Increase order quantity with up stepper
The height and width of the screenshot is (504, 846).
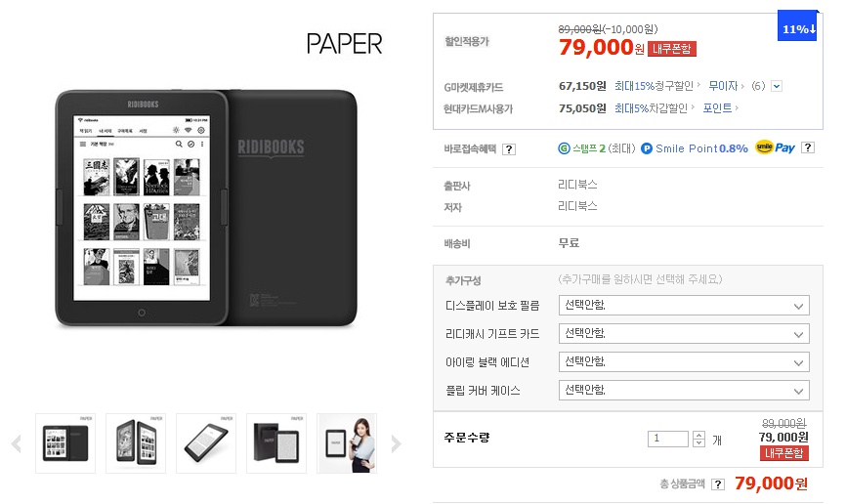tap(698, 435)
